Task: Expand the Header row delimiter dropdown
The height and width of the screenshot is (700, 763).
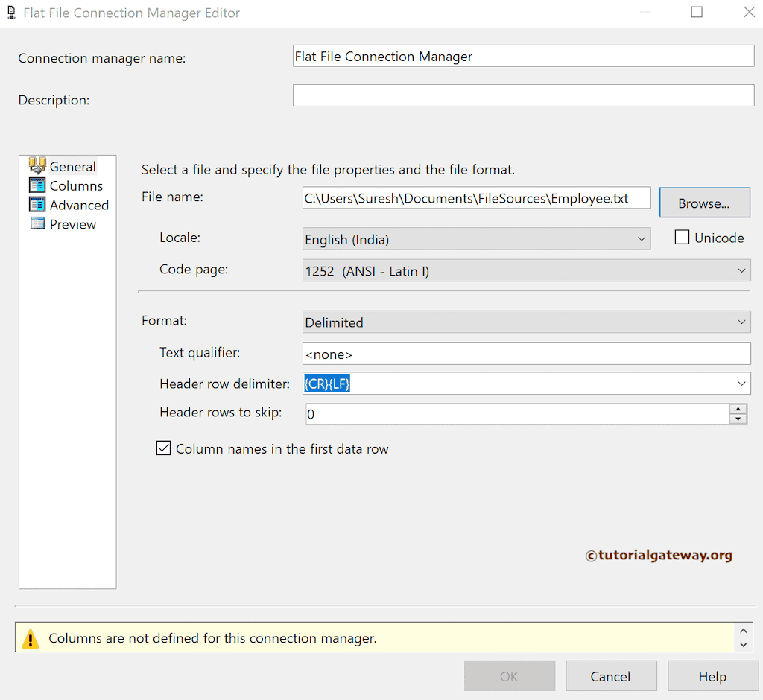Action: pyautogui.click(x=742, y=383)
